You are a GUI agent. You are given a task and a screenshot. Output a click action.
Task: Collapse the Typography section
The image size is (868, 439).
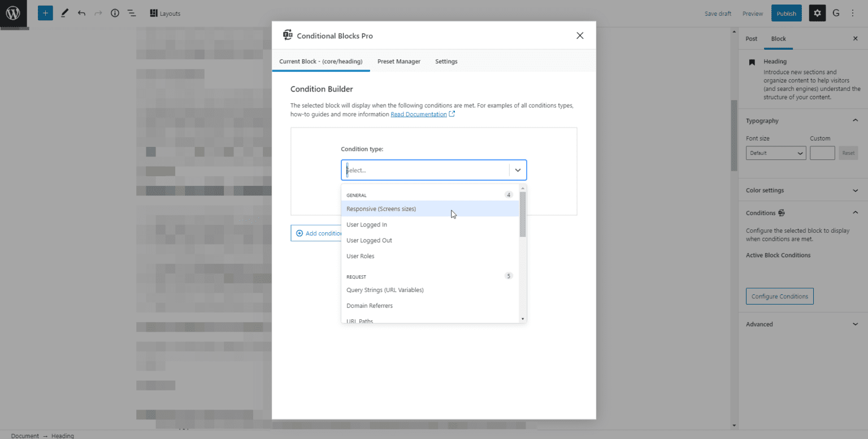coord(801,120)
